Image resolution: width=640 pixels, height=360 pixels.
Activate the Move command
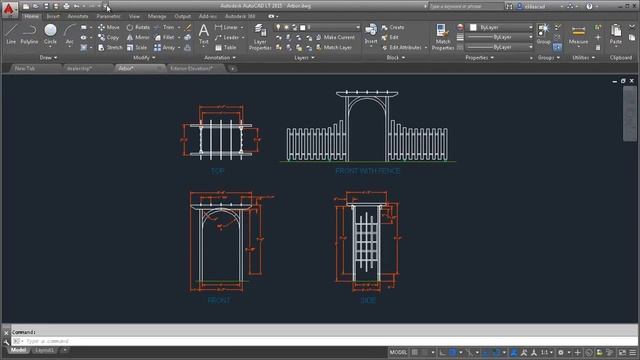(x=109, y=27)
